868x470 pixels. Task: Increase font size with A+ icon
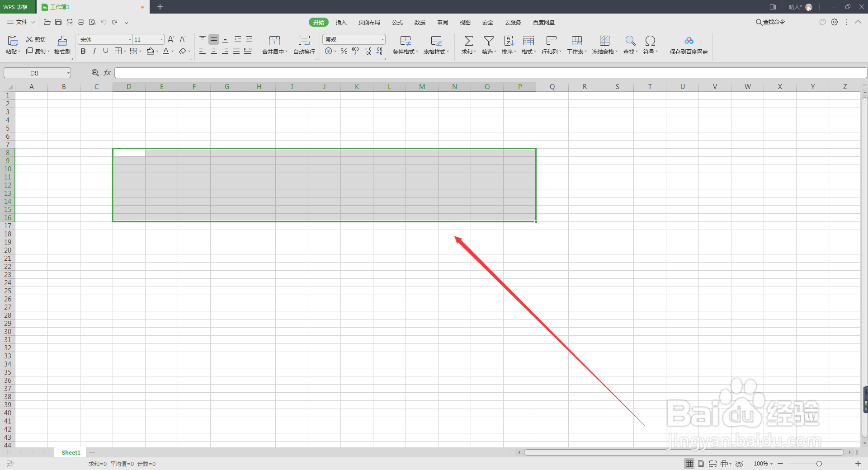coord(171,39)
